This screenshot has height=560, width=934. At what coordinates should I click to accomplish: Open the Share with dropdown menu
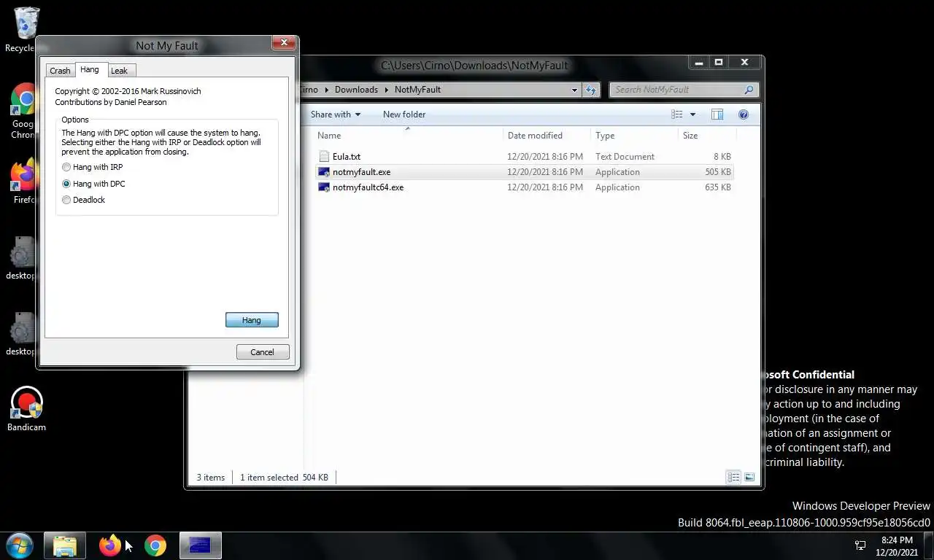[x=336, y=114]
